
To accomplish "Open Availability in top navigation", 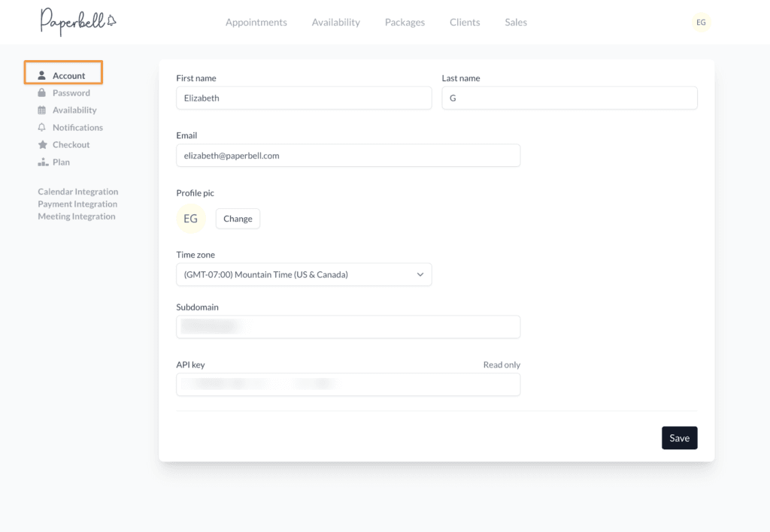I will coord(336,22).
